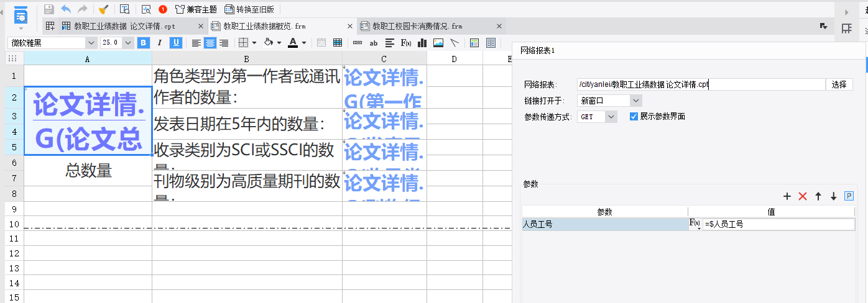
Task: Click the 选择 button
Action: 839,84
